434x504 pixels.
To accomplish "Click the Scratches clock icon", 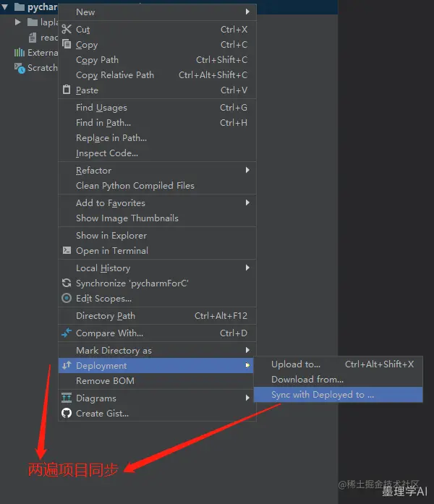I will click(20, 68).
